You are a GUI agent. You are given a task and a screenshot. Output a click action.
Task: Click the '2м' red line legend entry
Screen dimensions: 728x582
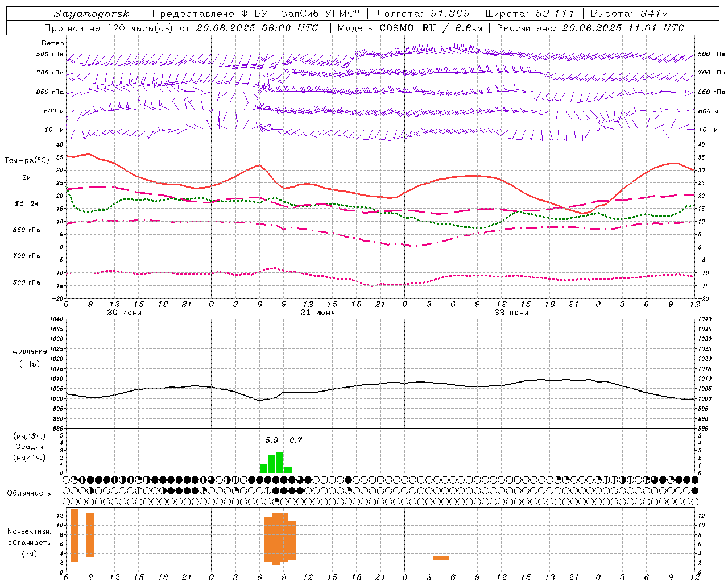tap(27, 178)
